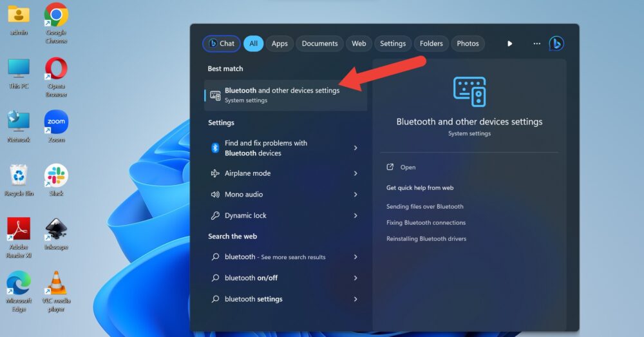
Task: Open the Chat button with Bing
Action: (222, 44)
